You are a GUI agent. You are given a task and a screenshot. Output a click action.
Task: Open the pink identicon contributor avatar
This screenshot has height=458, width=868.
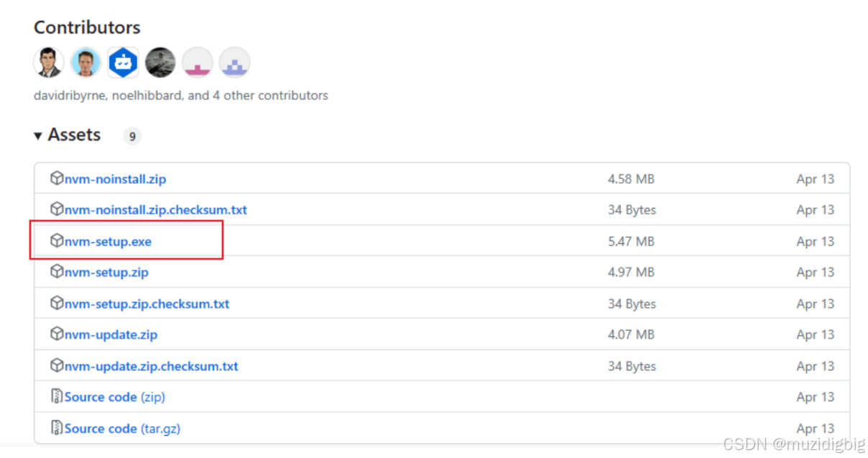[x=198, y=63]
